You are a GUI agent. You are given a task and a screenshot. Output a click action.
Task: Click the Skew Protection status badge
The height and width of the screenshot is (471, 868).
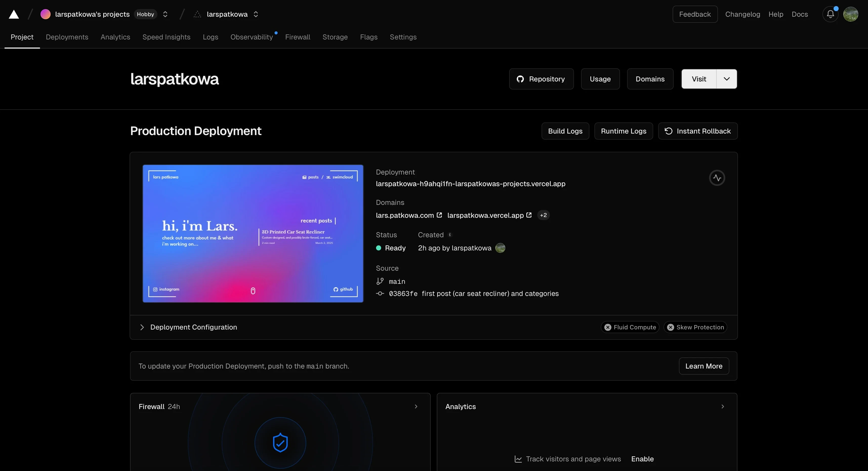695,327
